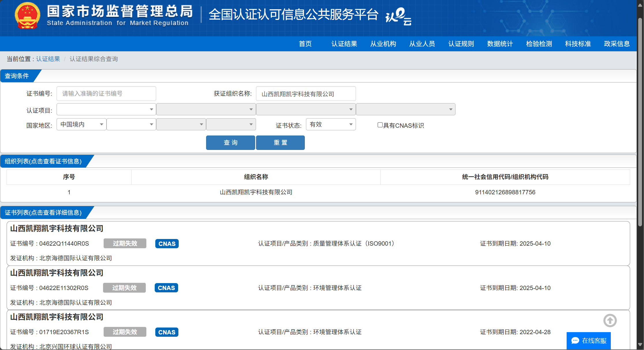Open the fourth 国家地区 dropdown

pos(231,124)
